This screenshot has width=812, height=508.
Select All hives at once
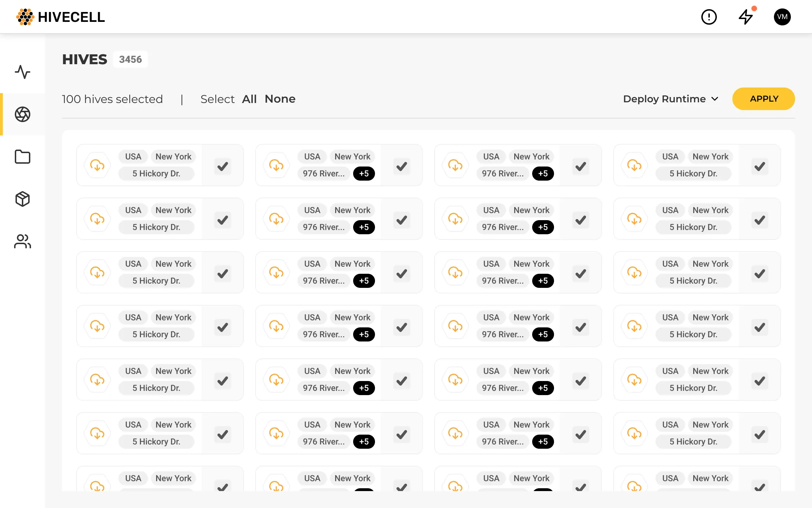click(x=249, y=98)
